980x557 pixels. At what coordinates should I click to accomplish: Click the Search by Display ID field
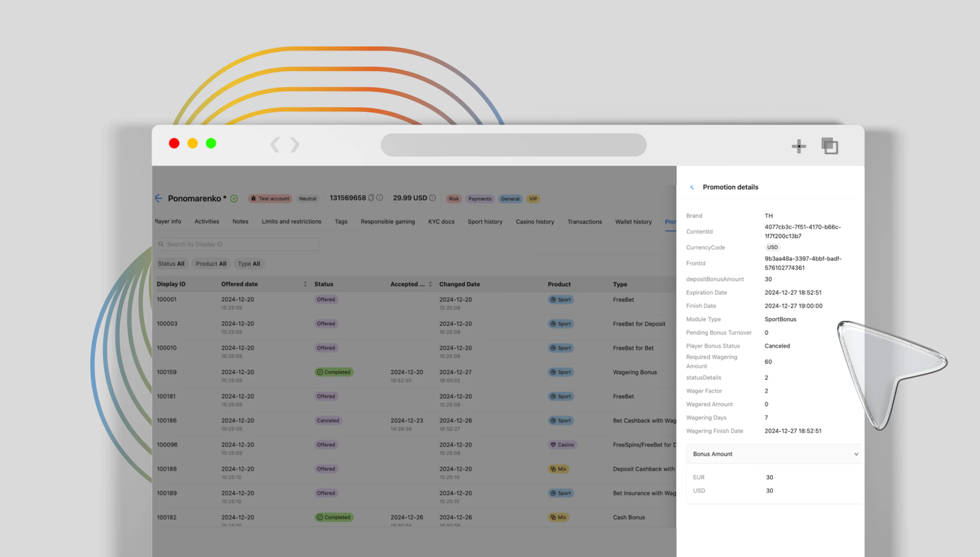(238, 244)
